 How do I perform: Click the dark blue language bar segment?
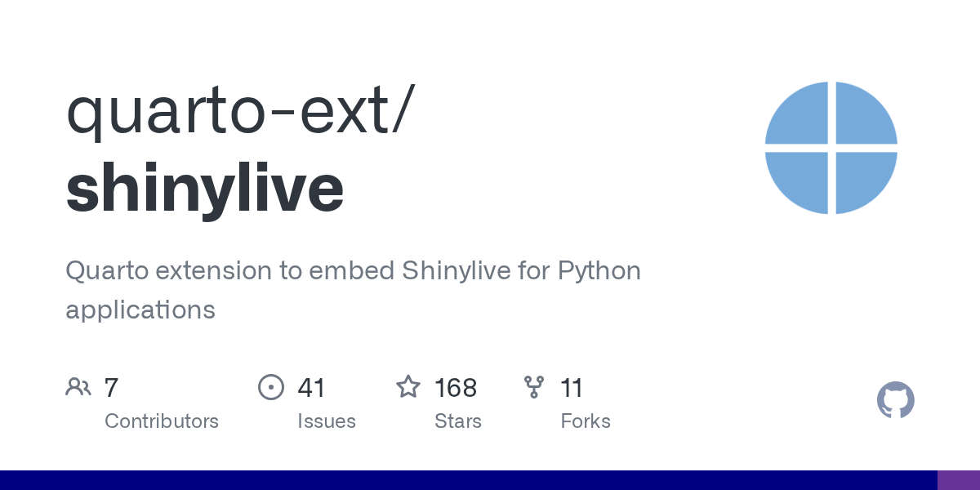click(x=468, y=480)
